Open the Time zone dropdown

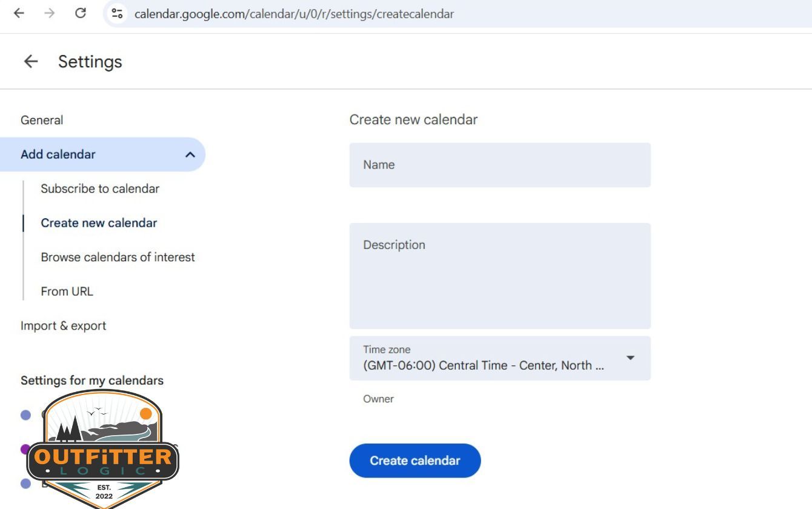(630, 358)
